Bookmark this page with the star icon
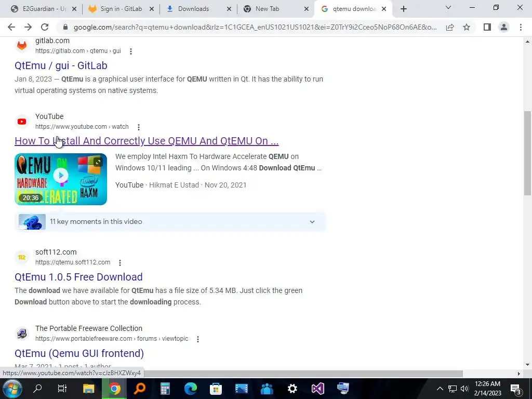The height and width of the screenshot is (399, 532). click(x=467, y=27)
